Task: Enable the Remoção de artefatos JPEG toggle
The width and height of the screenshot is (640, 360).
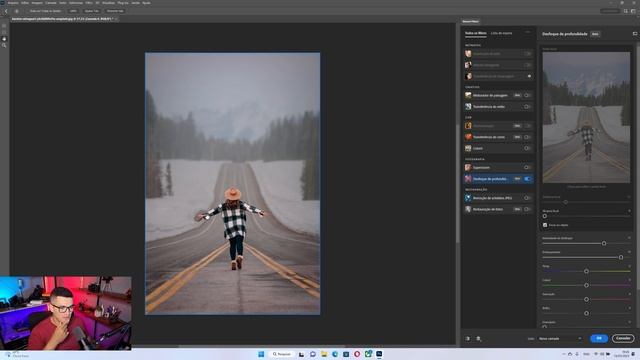Action: click(x=527, y=198)
